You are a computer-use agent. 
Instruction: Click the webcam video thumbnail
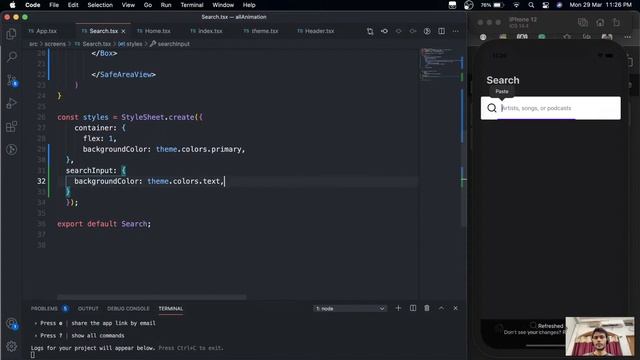[x=600, y=336]
